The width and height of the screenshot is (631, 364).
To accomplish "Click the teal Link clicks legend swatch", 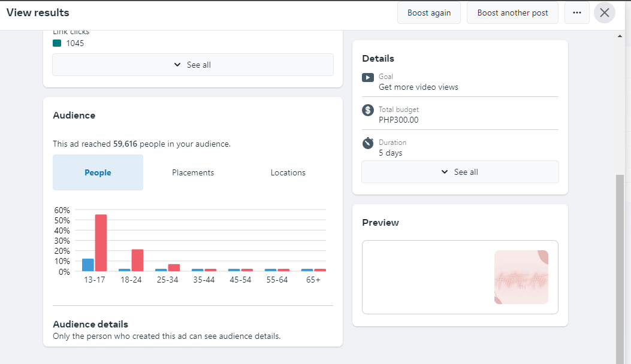I will click(x=57, y=43).
